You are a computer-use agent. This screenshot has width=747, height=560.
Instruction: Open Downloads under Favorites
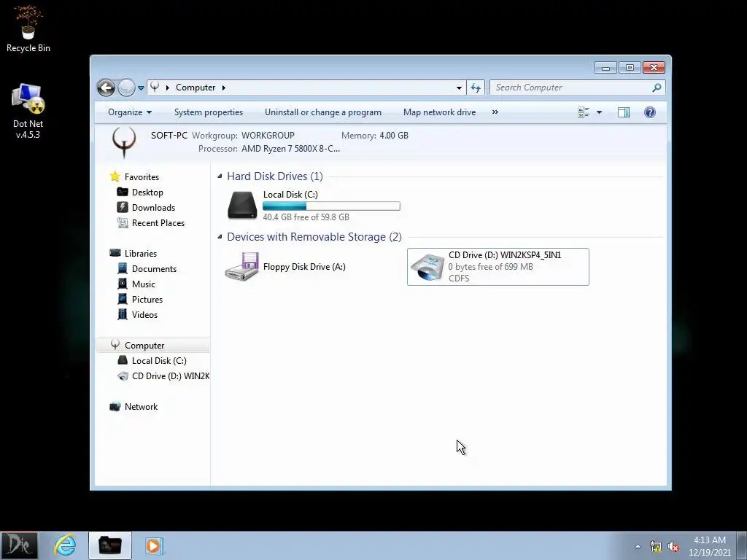[x=153, y=208]
